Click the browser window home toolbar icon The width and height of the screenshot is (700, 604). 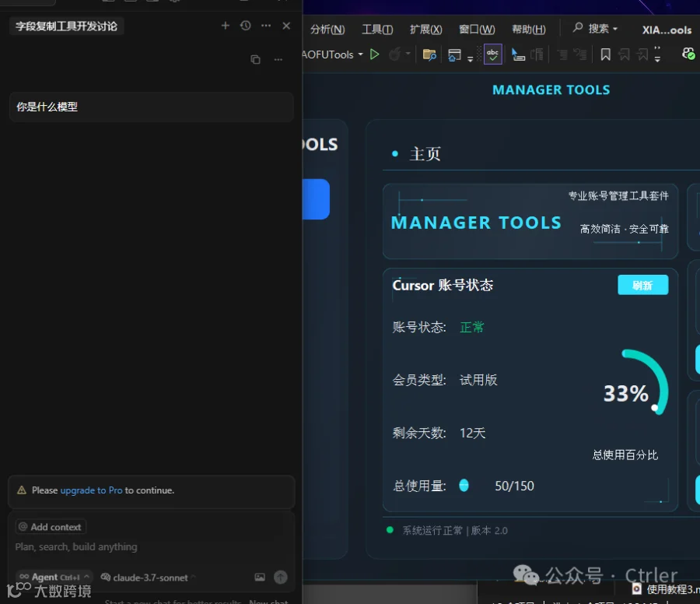(x=454, y=55)
